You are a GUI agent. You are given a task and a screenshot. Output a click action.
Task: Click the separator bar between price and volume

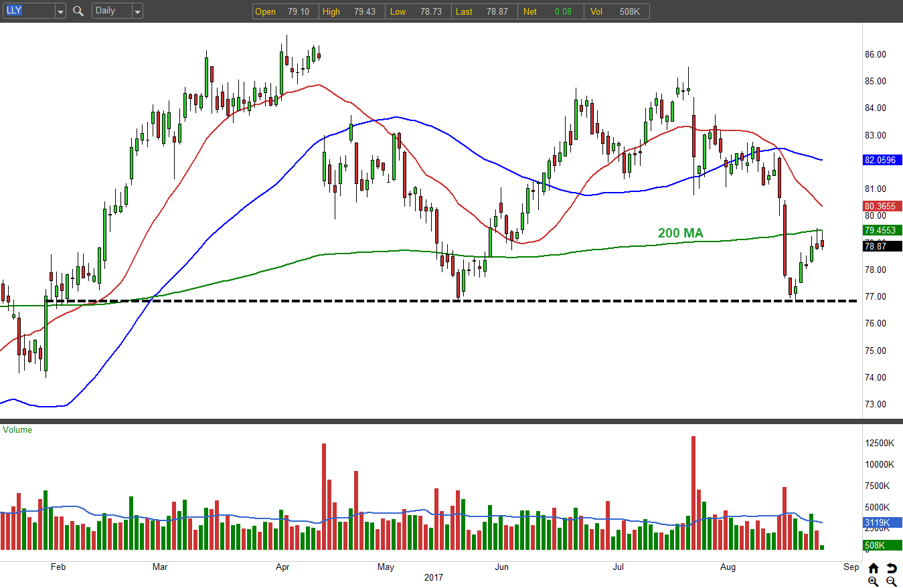451,421
